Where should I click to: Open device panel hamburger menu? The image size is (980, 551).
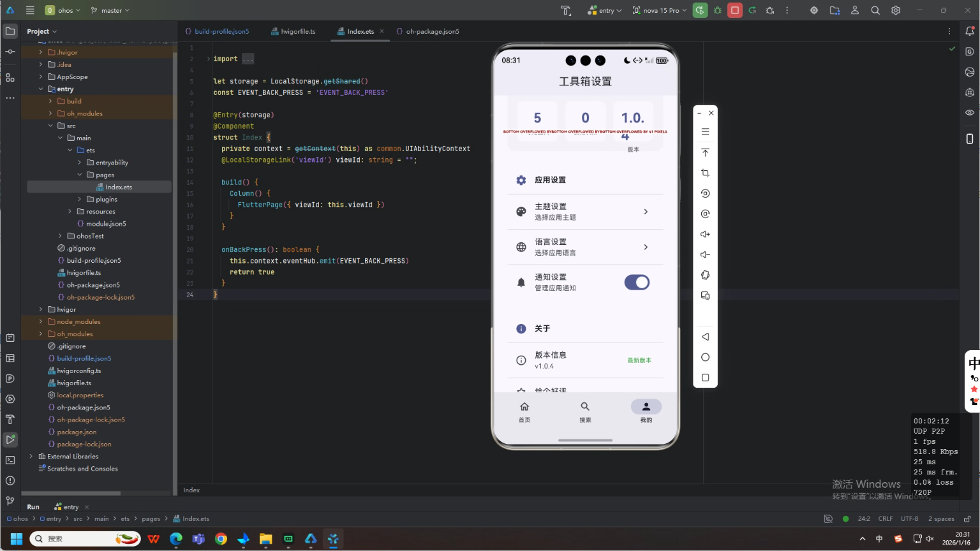click(x=705, y=131)
